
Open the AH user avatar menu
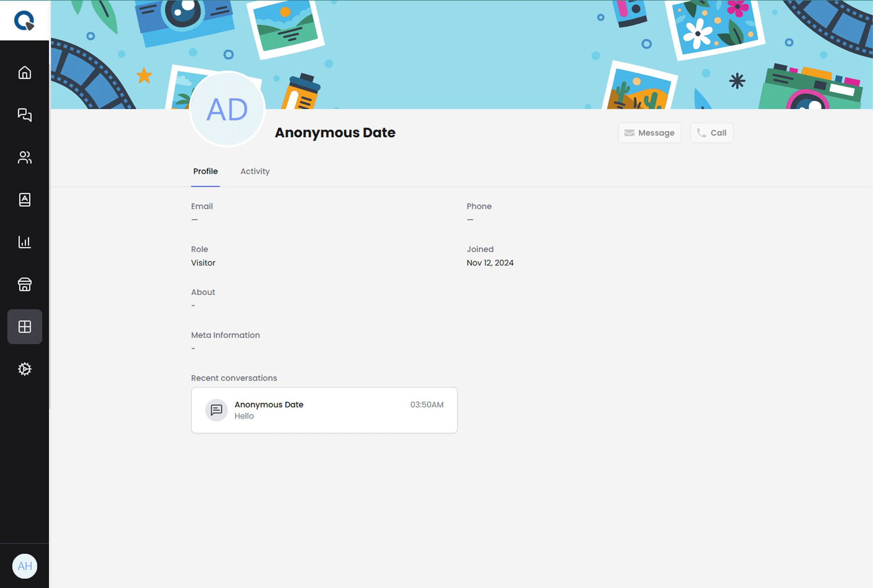24,566
